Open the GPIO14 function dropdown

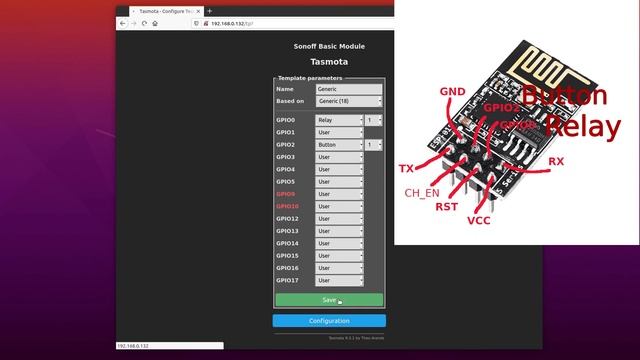339,243
